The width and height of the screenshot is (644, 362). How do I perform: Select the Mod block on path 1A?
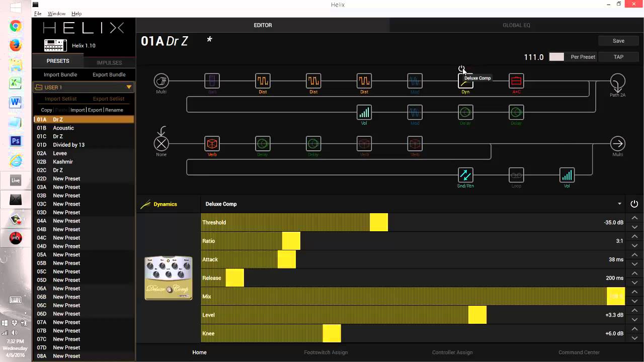pyautogui.click(x=415, y=80)
